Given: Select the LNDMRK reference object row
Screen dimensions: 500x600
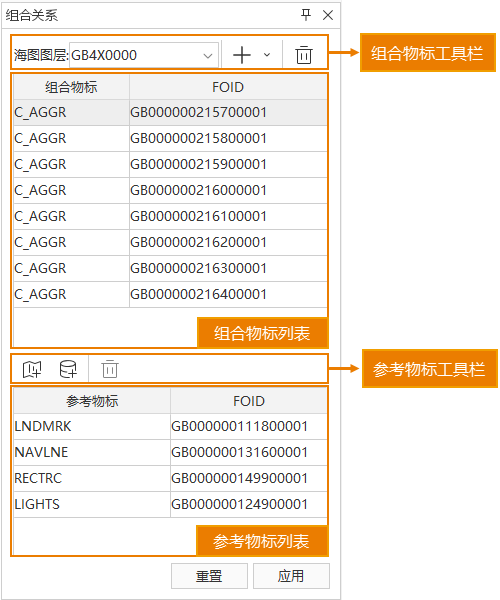Looking at the screenshot, I should (x=170, y=426).
